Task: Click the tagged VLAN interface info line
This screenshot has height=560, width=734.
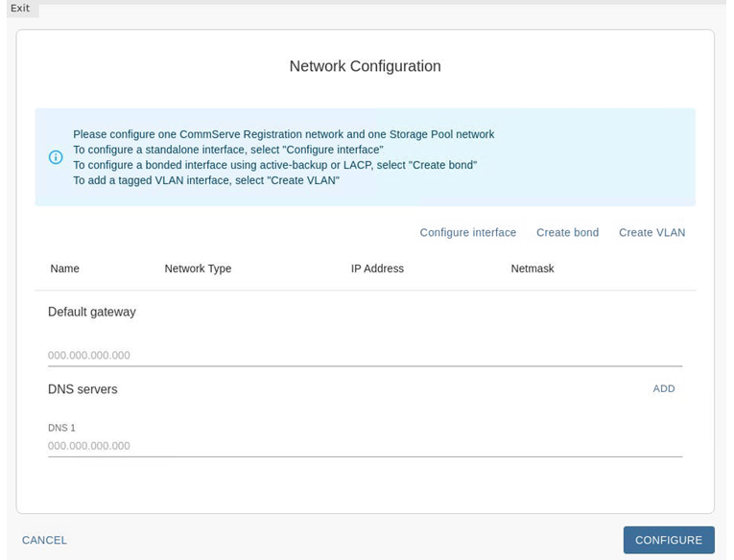Action: click(205, 180)
